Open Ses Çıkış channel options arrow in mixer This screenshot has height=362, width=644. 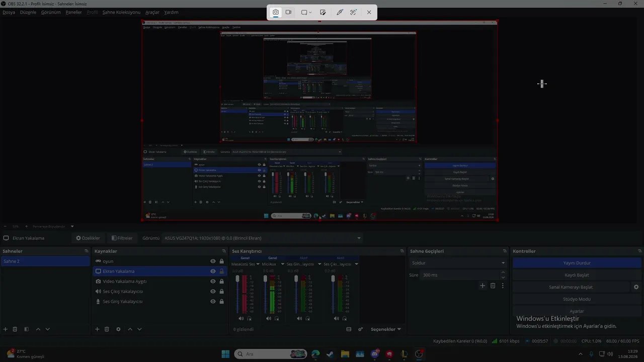click(x=356, y=264)
